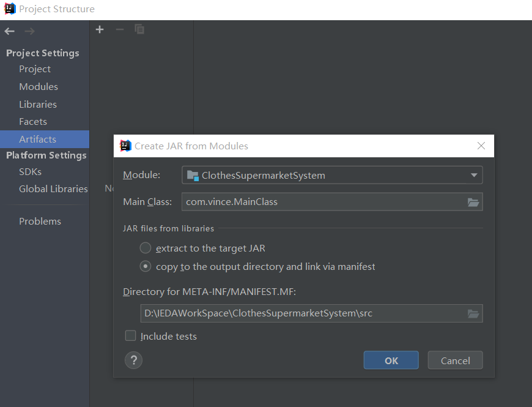Select Facets in sidebar
The image size is (532, 407).
pyautogui.click(x=33, y=122)
